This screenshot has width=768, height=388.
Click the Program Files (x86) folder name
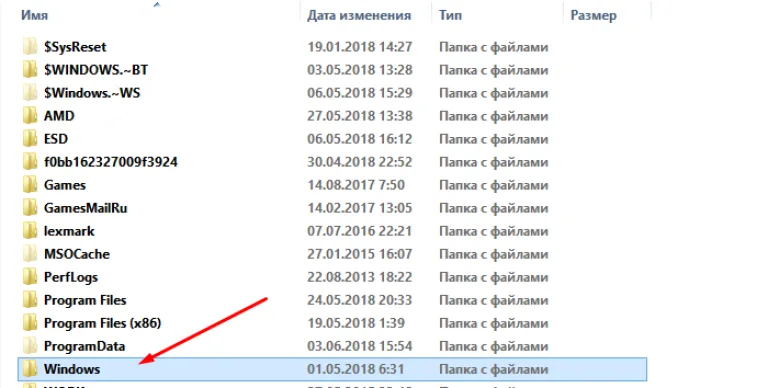(x=102, y=323)
